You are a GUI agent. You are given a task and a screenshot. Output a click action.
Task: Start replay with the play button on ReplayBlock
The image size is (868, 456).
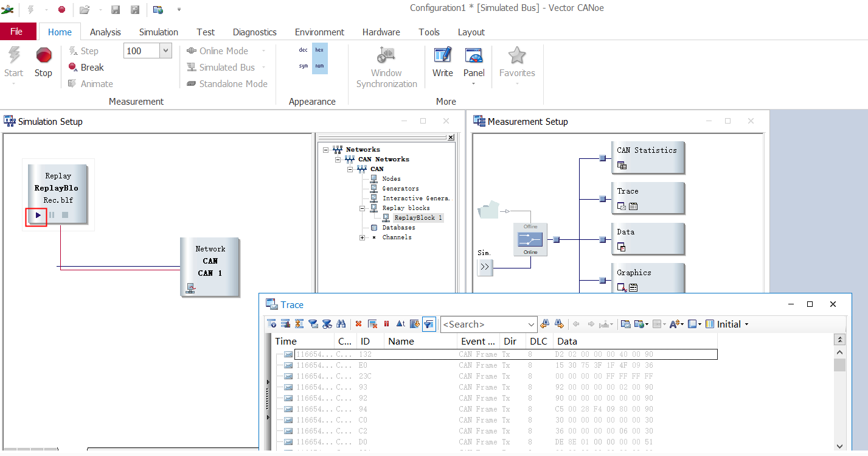38,215
